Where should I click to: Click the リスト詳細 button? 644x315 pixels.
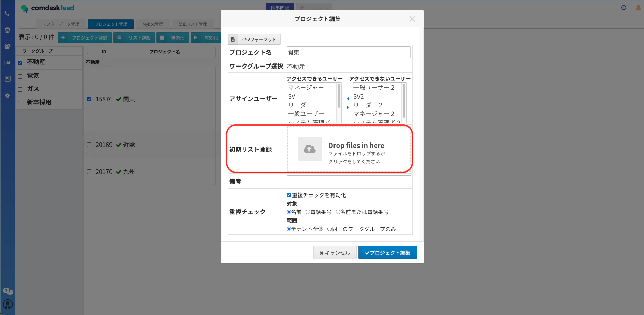click(134, 38)
